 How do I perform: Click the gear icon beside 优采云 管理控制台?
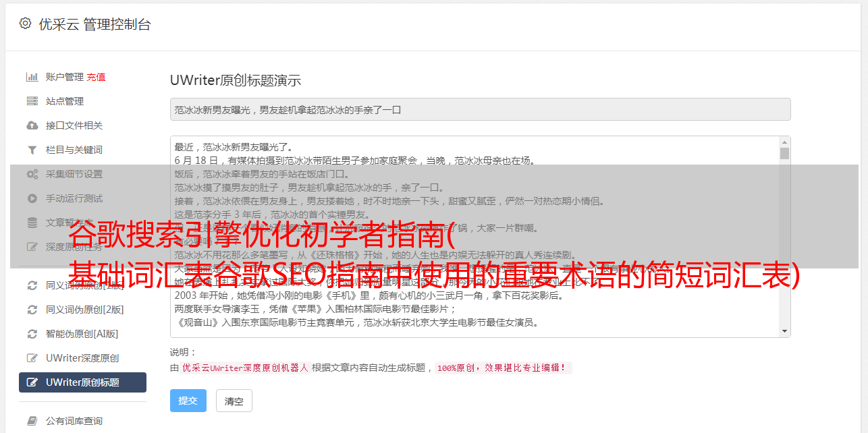point(25,24)
